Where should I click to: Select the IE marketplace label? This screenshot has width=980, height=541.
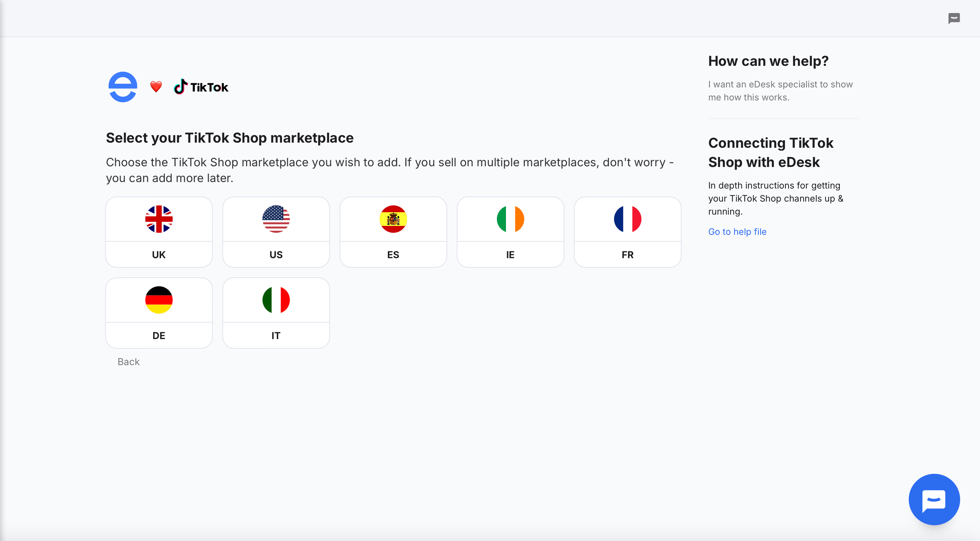click(x=510, y=255)
